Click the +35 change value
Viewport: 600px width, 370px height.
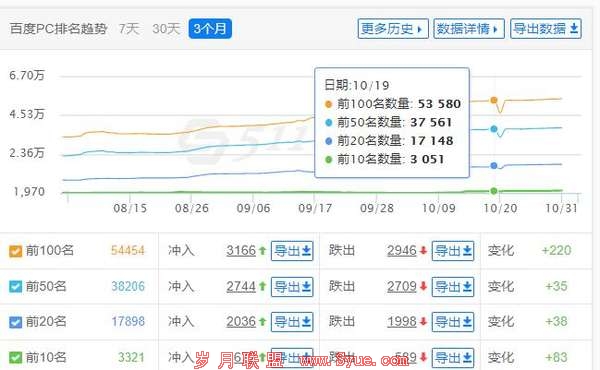tap(556, 286)
